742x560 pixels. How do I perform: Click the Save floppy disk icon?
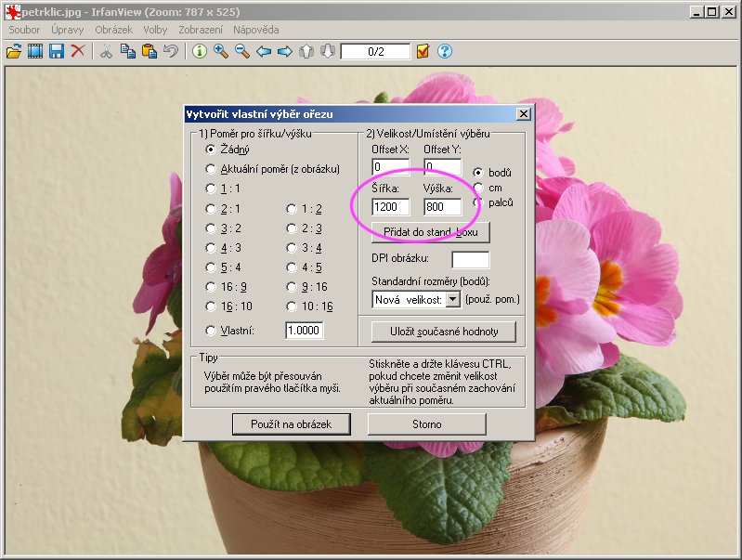(57, 51)
